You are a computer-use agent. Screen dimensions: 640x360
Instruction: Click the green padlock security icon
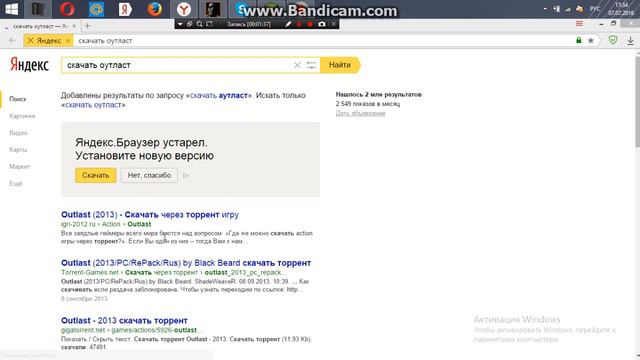pyautogui.click(x=578, y=40)
